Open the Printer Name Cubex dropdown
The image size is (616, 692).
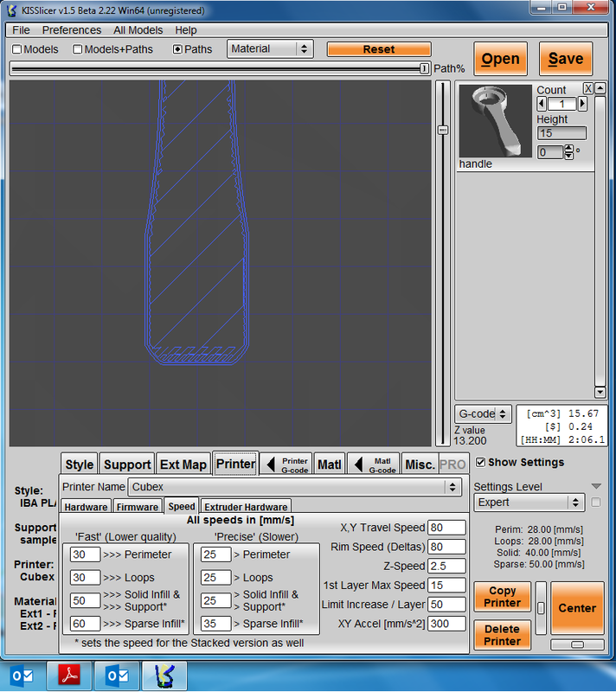click(x=295, y=487)
